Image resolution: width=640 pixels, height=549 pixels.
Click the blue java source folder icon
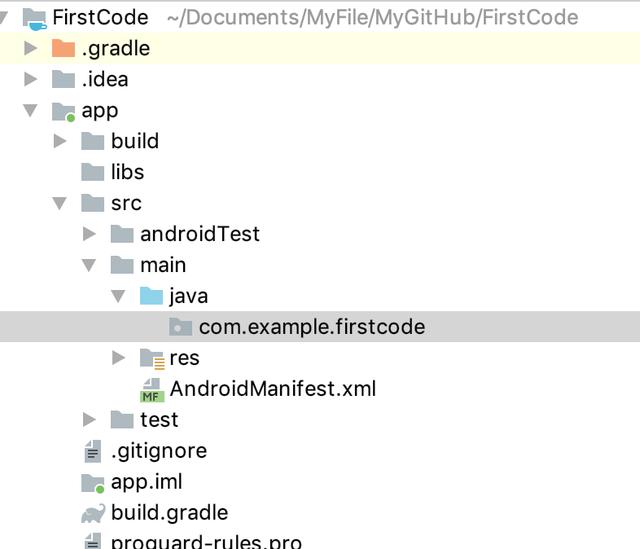point(151,296)
